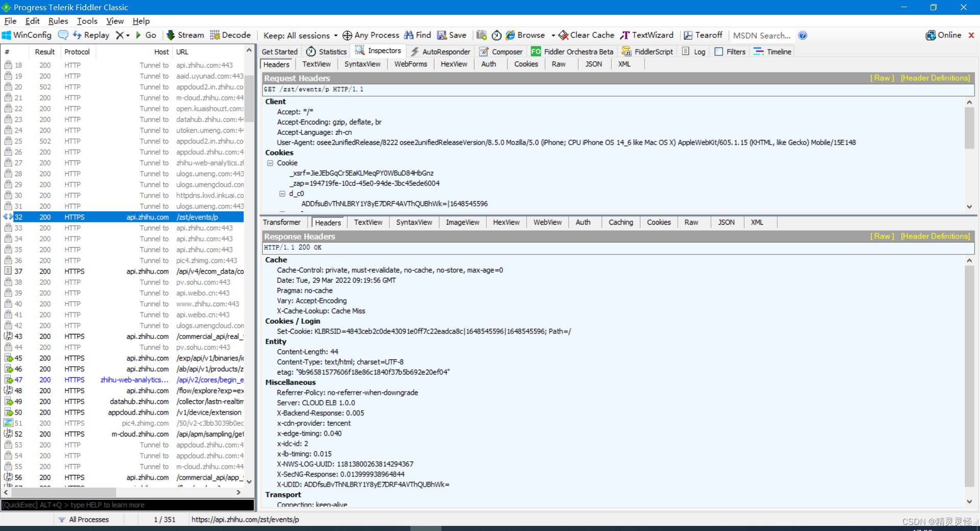Open the TextWizard tool
The height and width of the screenshot is (531, 980).
[647, 35]
